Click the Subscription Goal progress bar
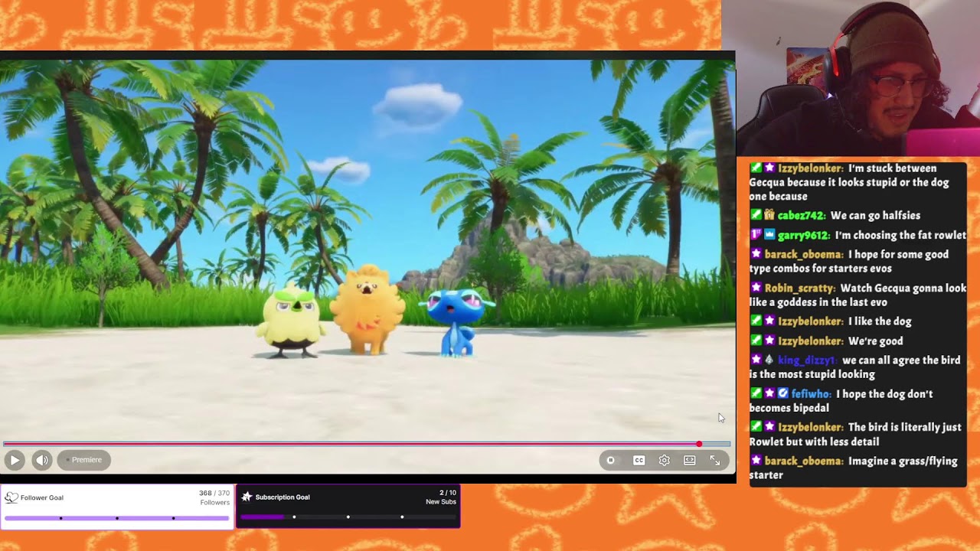980x551 pixels. tap(348, 517)
